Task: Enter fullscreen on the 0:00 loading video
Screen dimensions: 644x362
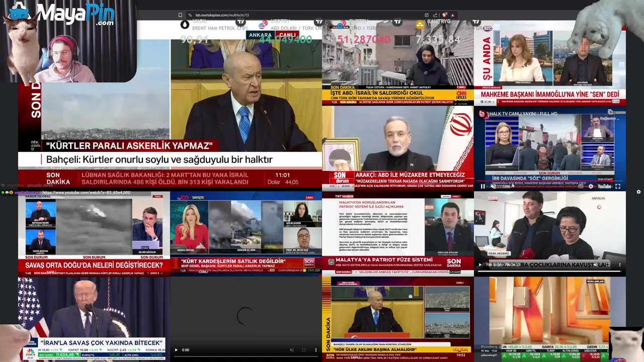Action: 303,350
